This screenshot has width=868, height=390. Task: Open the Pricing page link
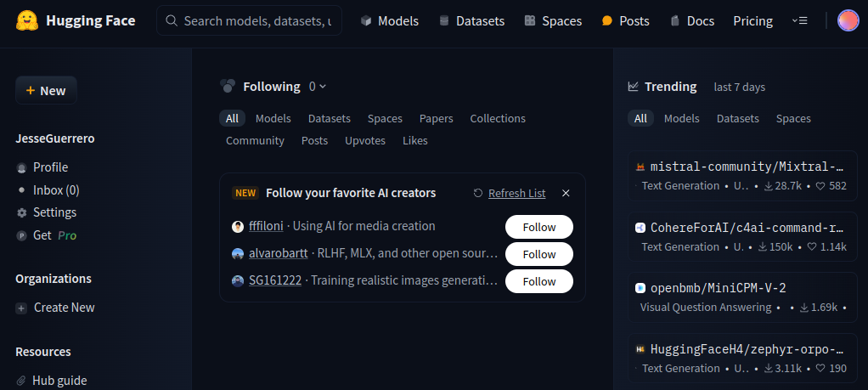(752, 21)
